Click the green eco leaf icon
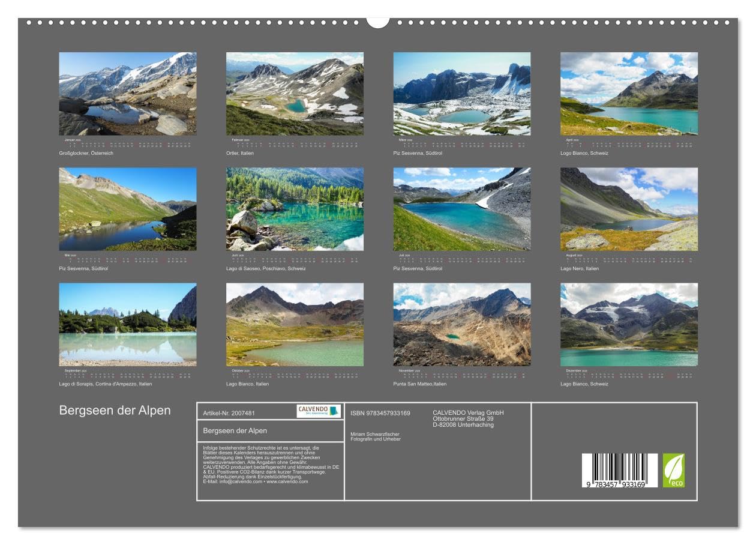 673,471
